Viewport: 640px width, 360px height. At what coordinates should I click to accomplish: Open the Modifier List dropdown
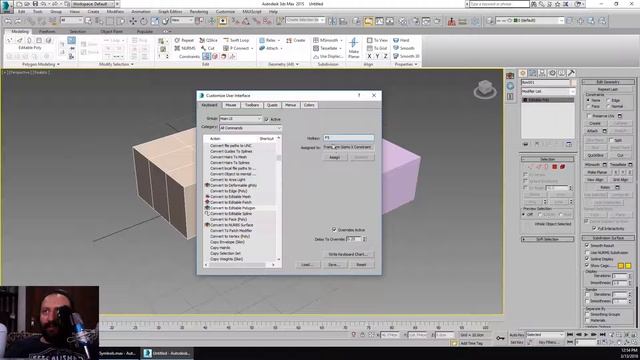pyautogui.click(x=548, y=91)
